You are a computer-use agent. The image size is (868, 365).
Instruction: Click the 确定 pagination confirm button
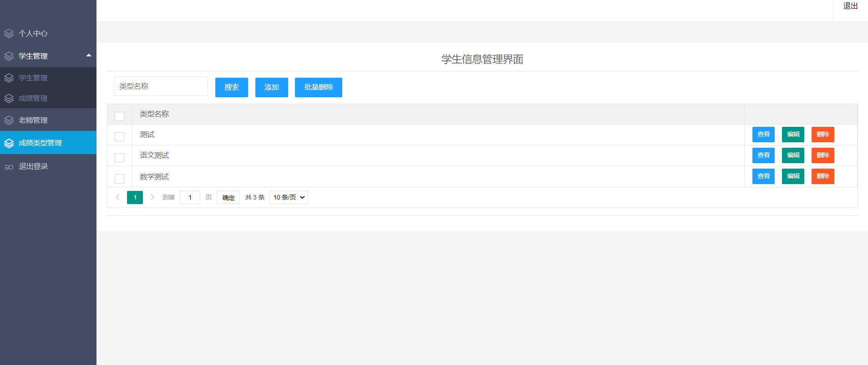[x=228, y=198]
